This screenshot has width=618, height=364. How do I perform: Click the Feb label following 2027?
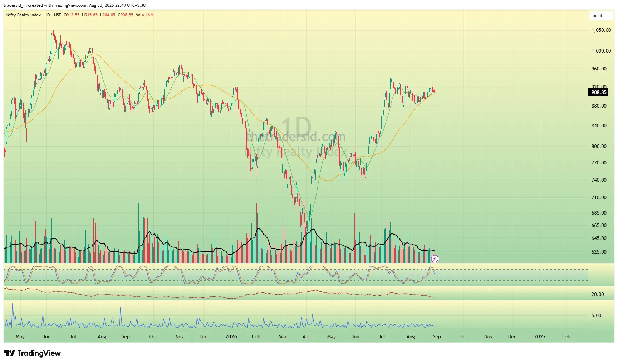pyautogui.click(x=566, y=336)
